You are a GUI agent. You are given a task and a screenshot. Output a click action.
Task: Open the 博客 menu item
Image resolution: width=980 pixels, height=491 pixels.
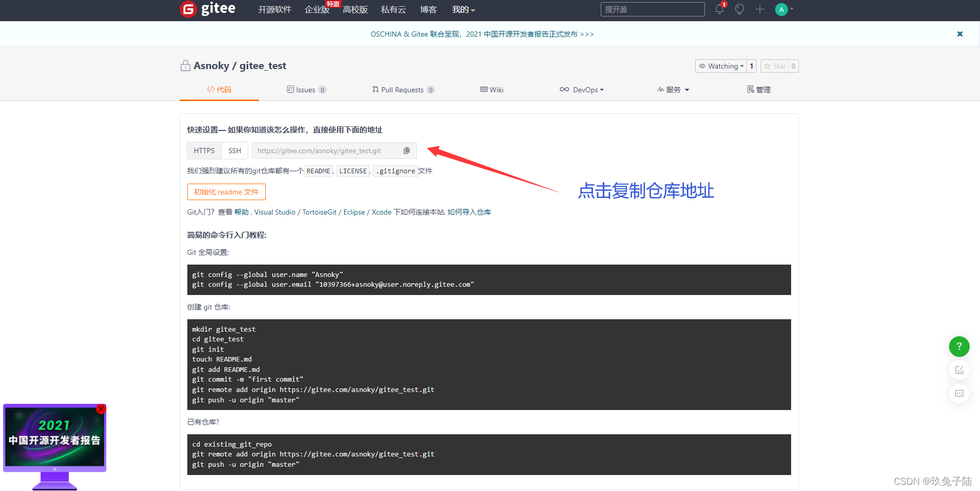pos(428,9)
